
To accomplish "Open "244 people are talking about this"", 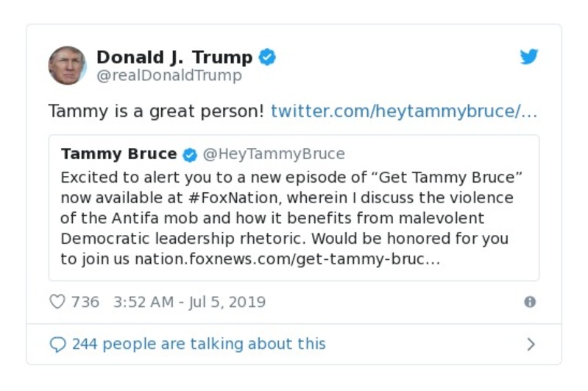I will click(199, 344).
